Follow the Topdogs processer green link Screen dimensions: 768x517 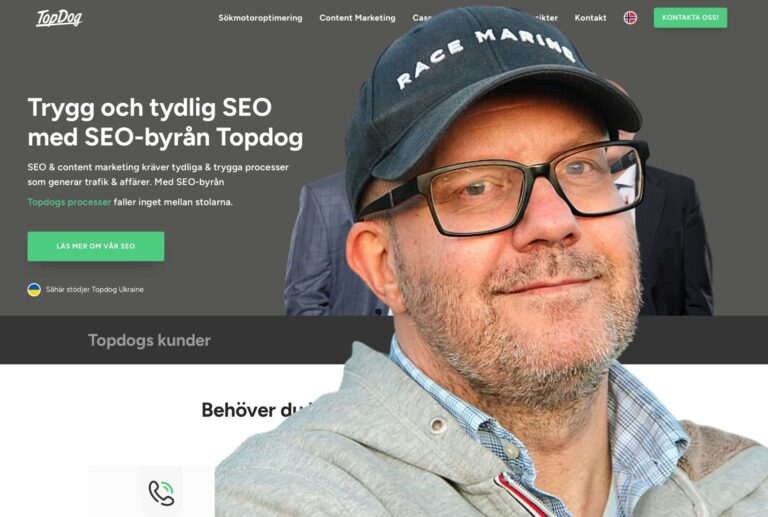70,202
